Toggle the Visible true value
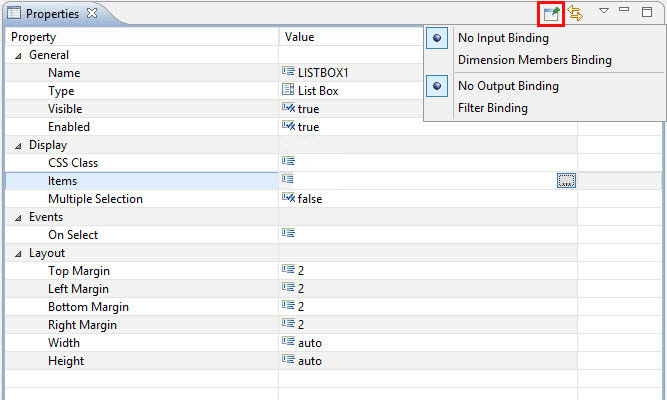The width and height of the screenshot is (667, 400). click(308, 109)
